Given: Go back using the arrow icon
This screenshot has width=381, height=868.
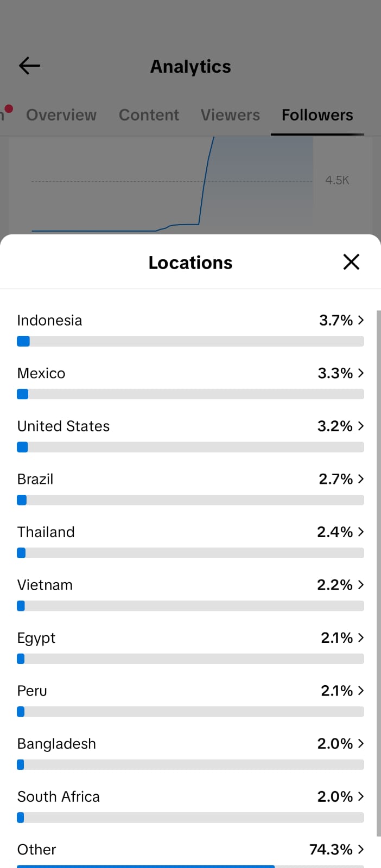Looking at the screenshot, I should [x=29, y=66].
